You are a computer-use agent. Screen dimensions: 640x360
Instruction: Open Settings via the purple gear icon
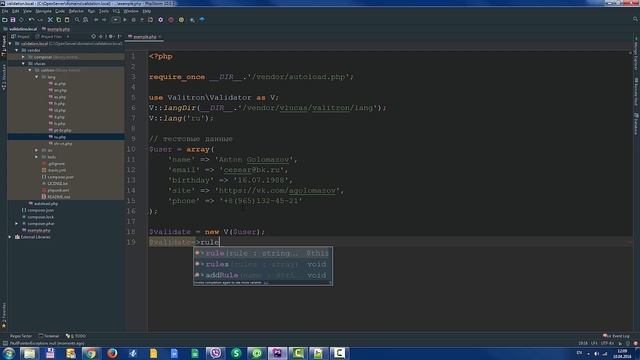160,20
